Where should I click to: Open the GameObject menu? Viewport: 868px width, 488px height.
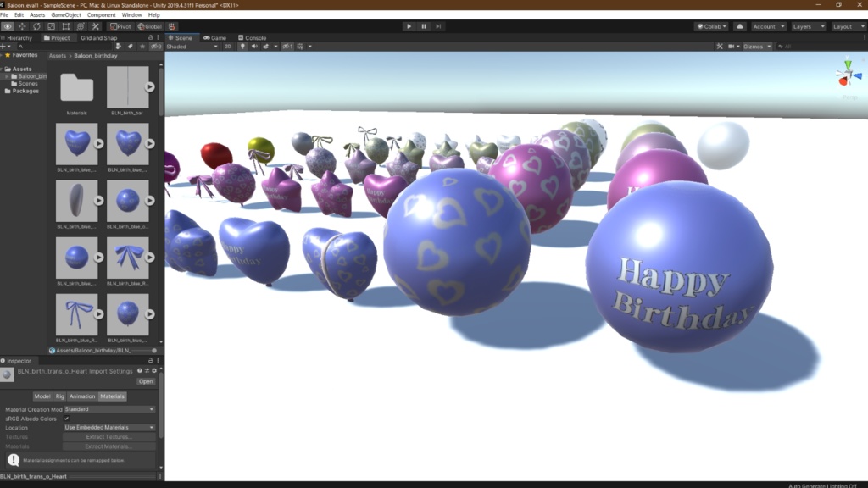point(66,15)
